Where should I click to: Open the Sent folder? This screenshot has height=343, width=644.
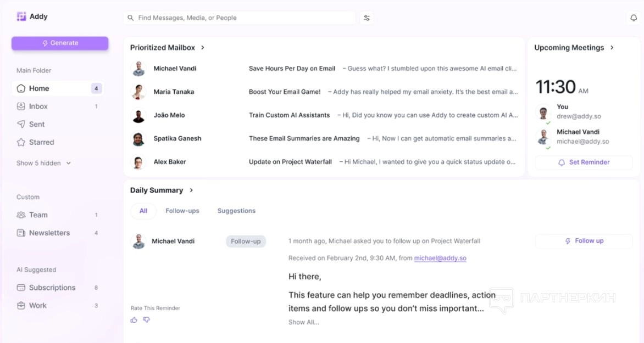37,125
